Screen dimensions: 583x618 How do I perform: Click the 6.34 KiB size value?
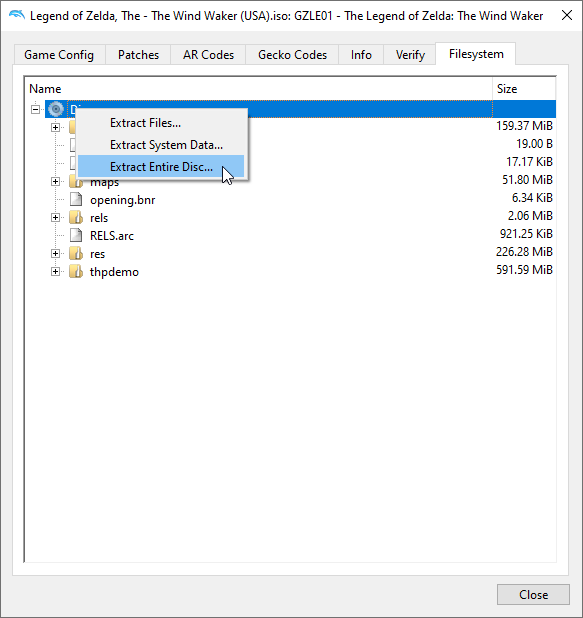pos(532,197)
